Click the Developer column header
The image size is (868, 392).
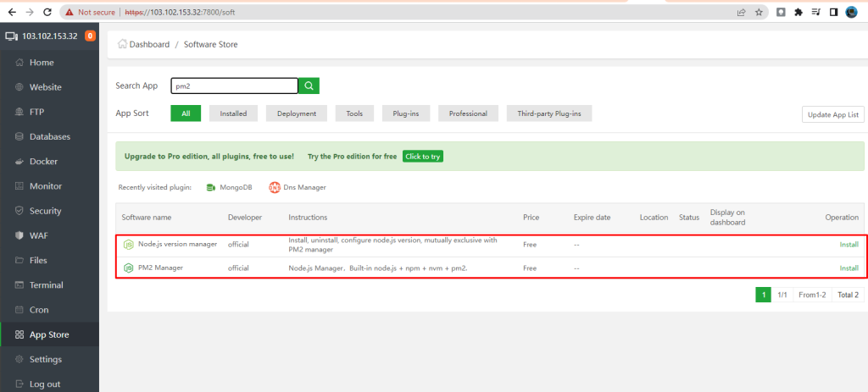click(245, 218)
